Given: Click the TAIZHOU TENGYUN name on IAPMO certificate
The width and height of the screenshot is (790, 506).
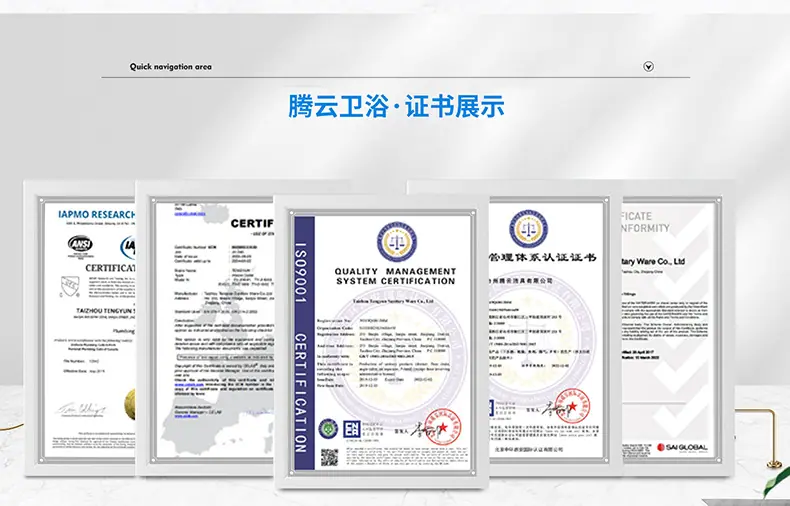Looking at the screenshot, I should (x=105, y=310).
